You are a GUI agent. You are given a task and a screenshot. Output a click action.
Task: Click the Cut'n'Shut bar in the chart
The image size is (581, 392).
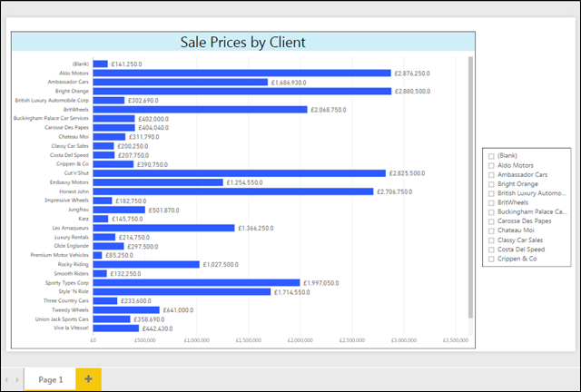[236, 172]
